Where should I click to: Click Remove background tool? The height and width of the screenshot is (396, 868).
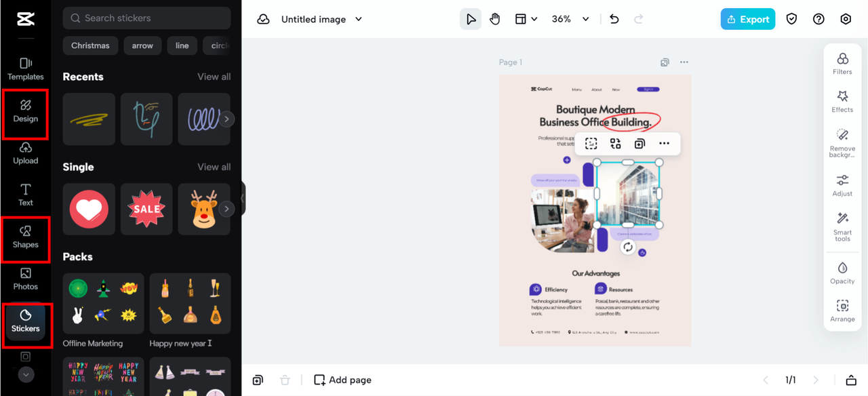(x=842, y=142)
